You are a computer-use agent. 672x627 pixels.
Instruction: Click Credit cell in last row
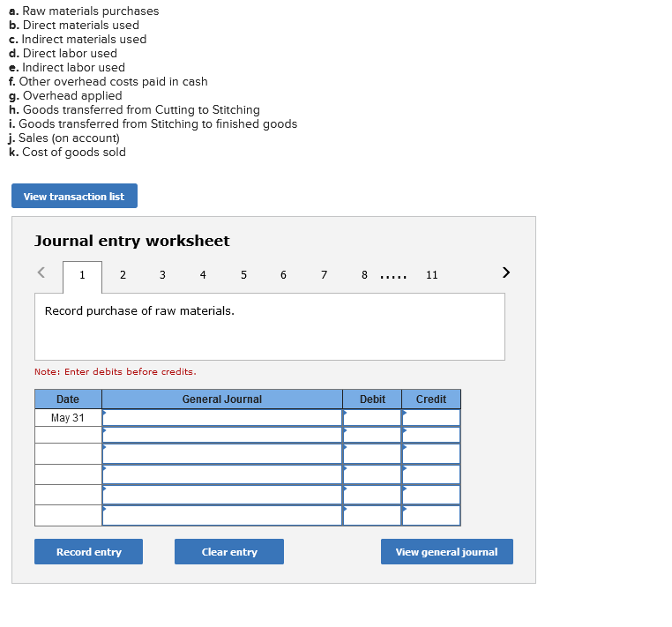coord(431,516)
